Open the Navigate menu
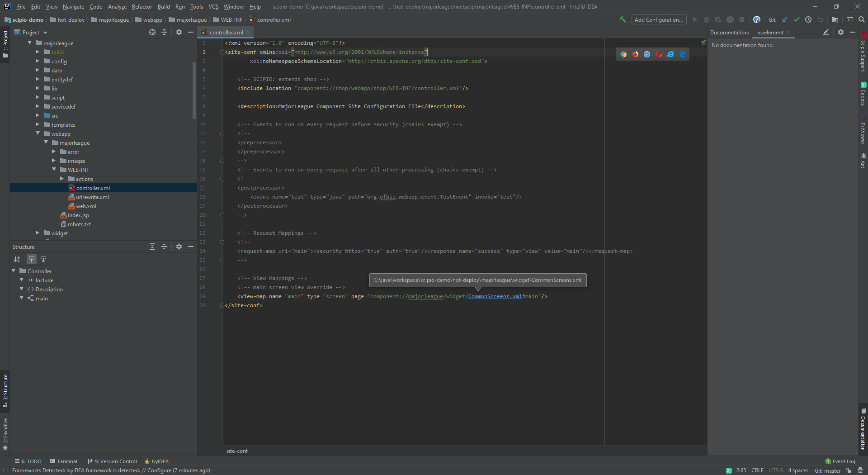Image resolution: width=868 pixels, height=475 pixels. pos(73,7)
